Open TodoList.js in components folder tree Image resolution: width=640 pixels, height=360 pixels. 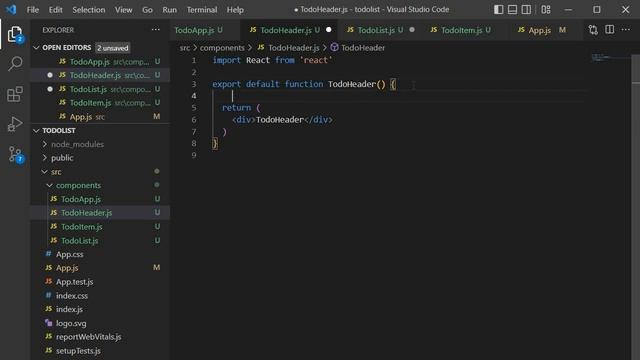click(x=100, y=240)
